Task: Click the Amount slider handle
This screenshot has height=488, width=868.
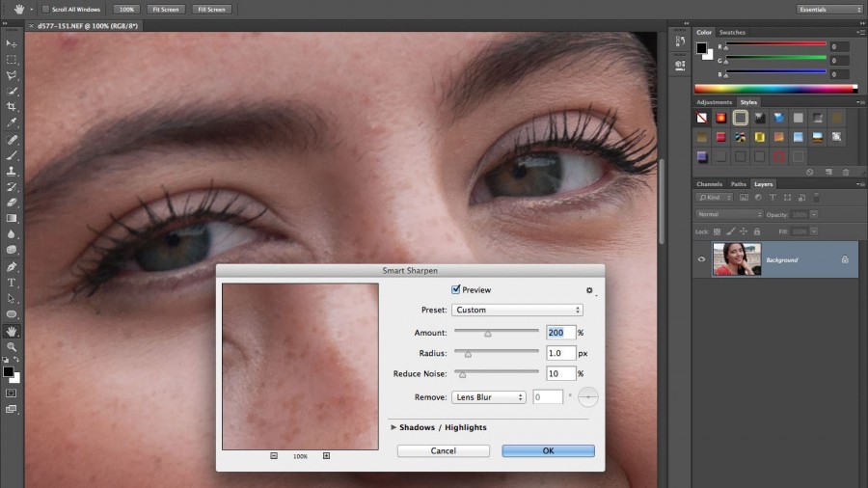Action: pos(488,333)
